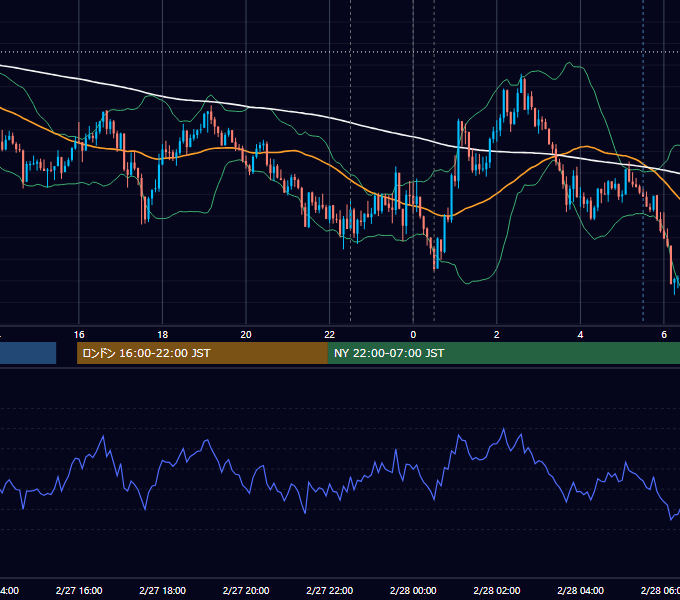Click the NY 22:00-07:00 JST session bar
The height and width of the screenshot is (600, 680).
[503, 353]
